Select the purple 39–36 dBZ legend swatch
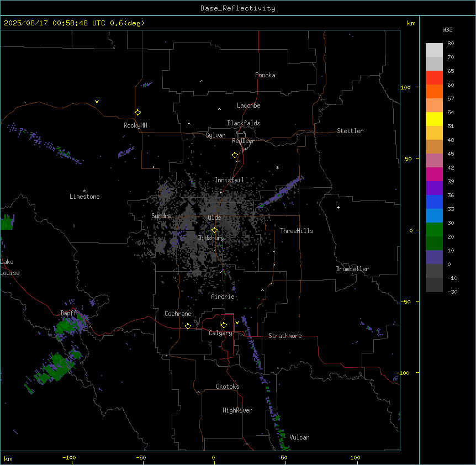Image resolution: width=476 pixels, height=465 pixels. click(x=434, y=188)
